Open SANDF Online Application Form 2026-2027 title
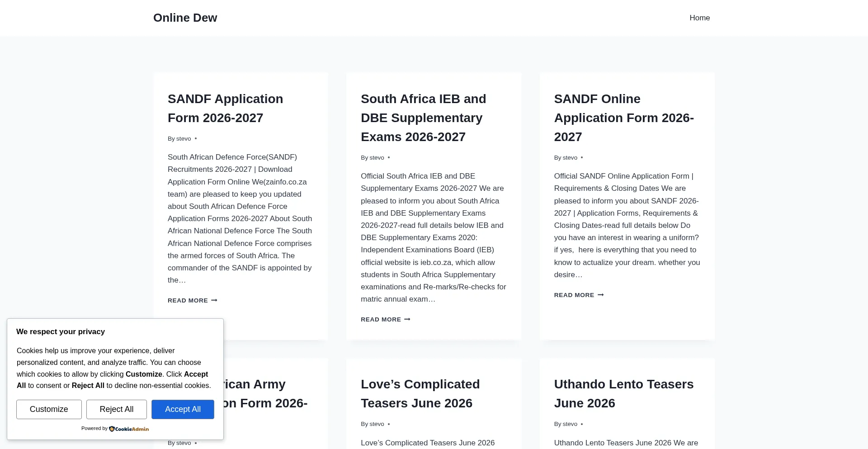The width and height of the screenshot is (868, 449). [624, 118]
